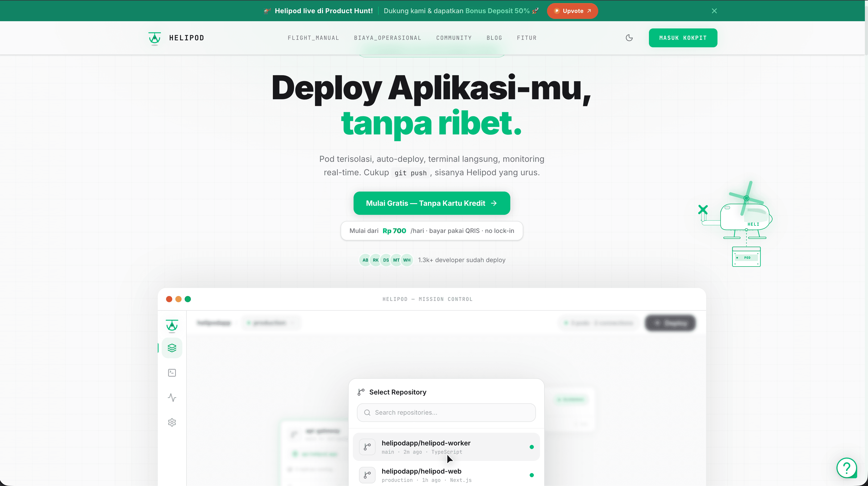
Task: Open the BIAYA_OPERASIONAL nav item
Action: point(387,38)
